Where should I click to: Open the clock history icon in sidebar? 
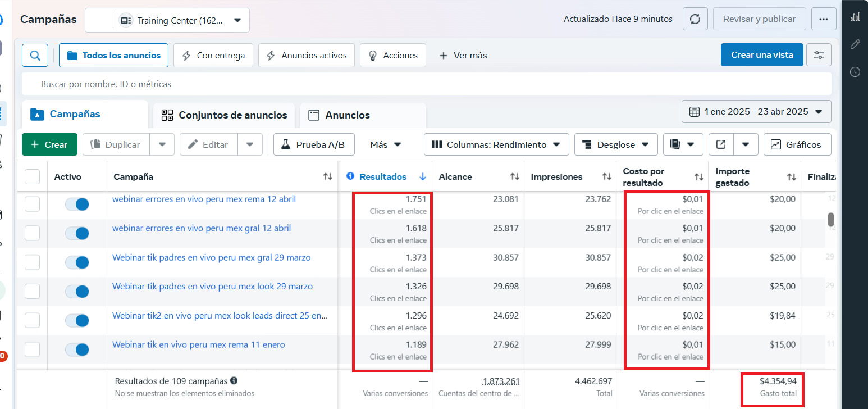[855, 72]
